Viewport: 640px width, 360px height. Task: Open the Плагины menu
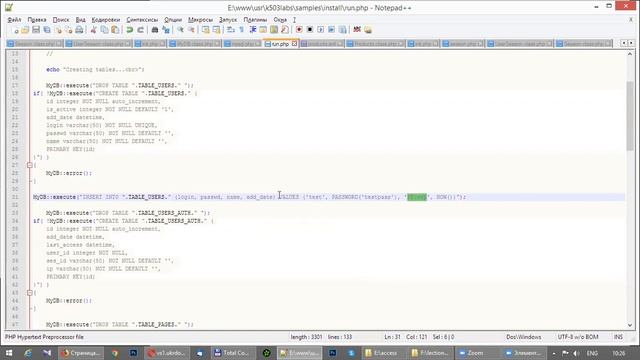(x=255, y=20)
